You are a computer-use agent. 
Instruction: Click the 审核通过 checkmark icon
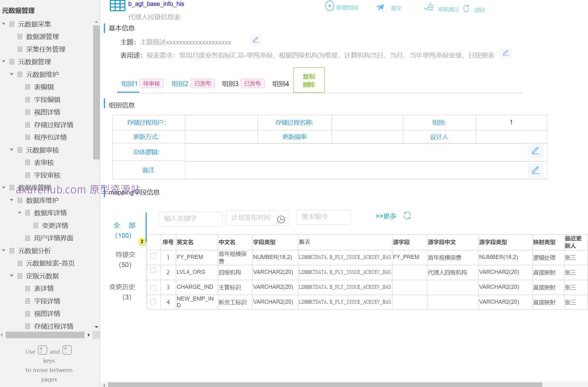coord(428,7)
